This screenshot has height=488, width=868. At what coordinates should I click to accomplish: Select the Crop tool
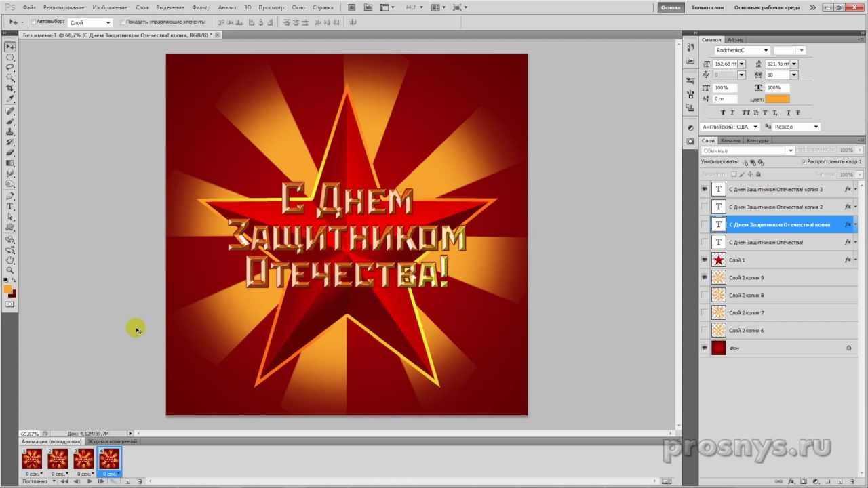pos(10,88)
